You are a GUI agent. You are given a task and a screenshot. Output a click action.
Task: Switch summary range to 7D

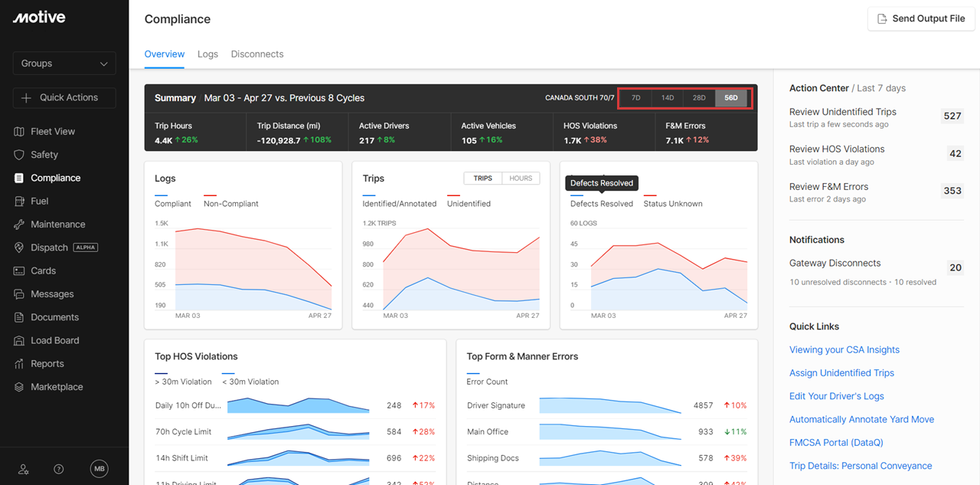[x=635, y=98]
